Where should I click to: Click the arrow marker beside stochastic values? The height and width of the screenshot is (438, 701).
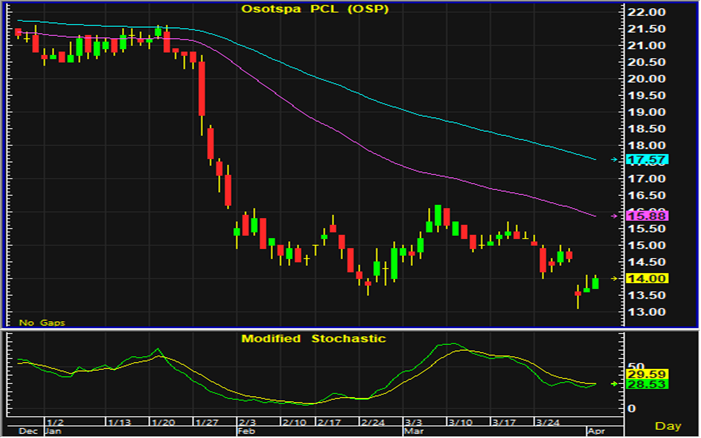[614, 384]
